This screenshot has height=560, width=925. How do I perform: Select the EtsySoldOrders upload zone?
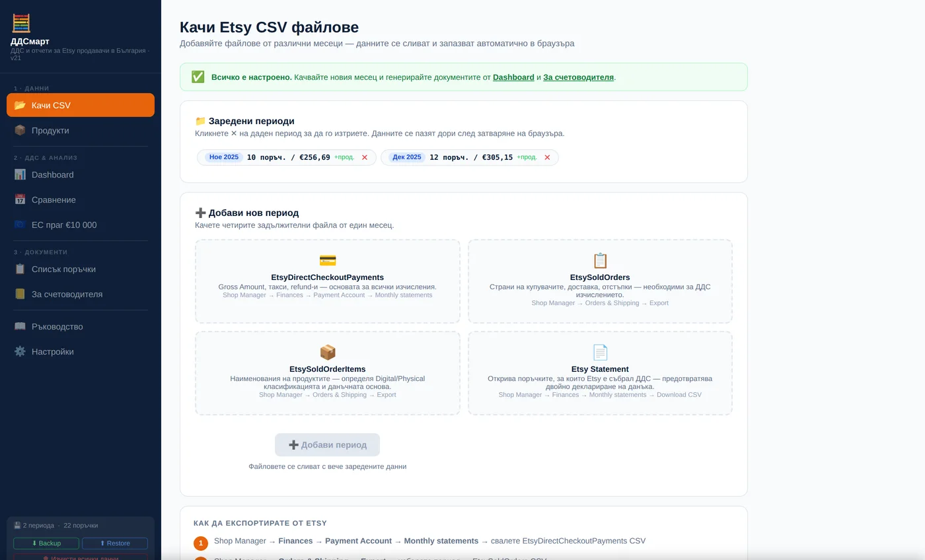(x=600, y=281)
